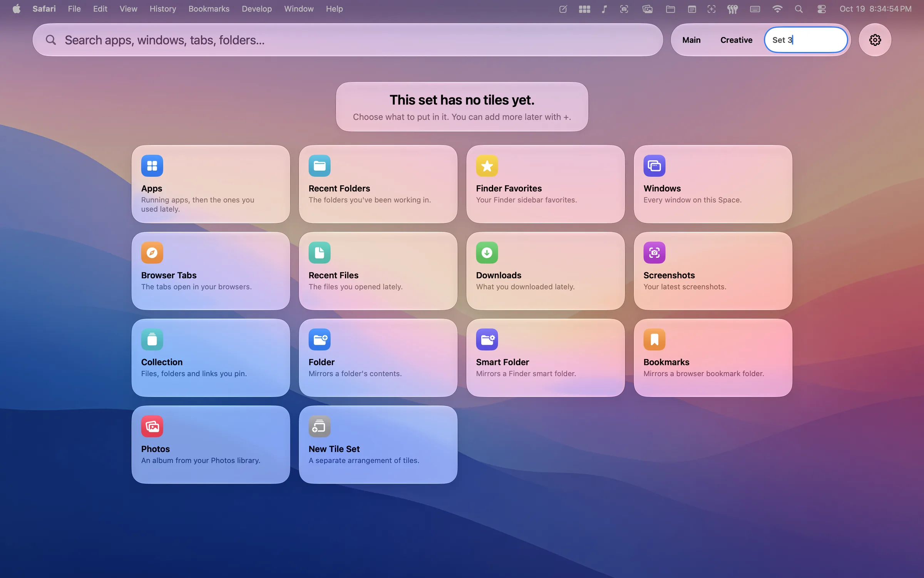
Task: Add the Apps tile
Action: click(x=211, y=184)
